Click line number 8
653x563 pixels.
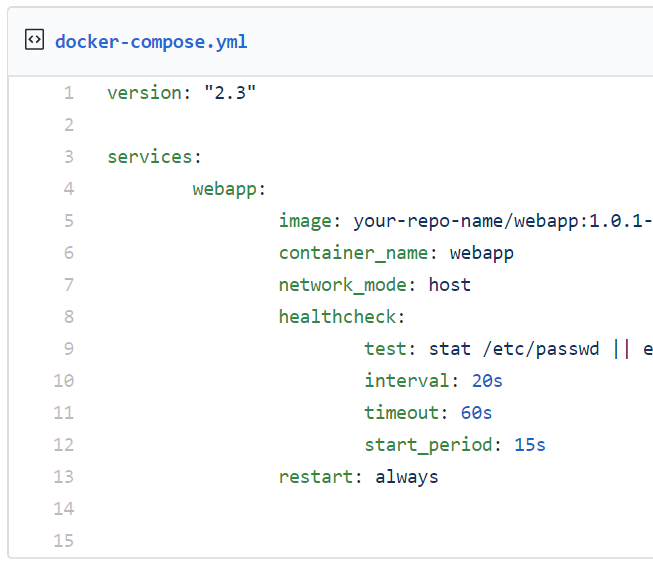pyautogui.click(x=69, y=316)
